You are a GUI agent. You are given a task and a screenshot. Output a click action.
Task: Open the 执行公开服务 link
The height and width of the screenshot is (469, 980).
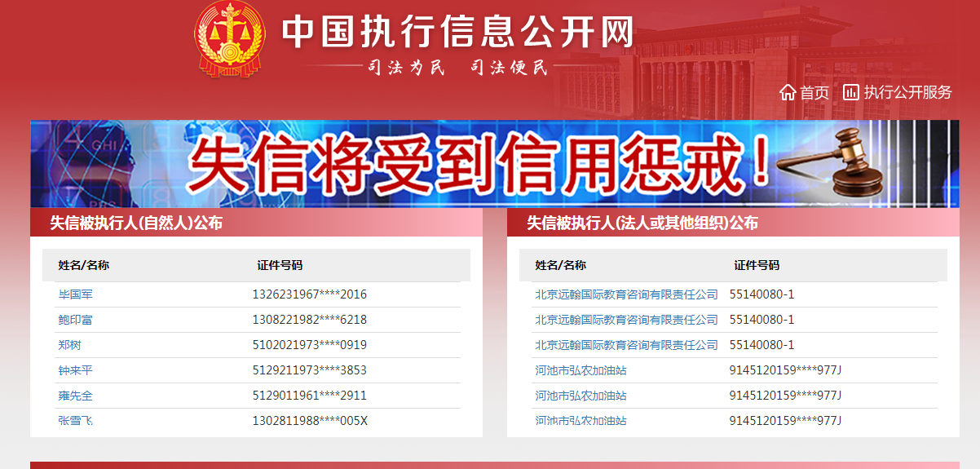click(x=907, y=92)
